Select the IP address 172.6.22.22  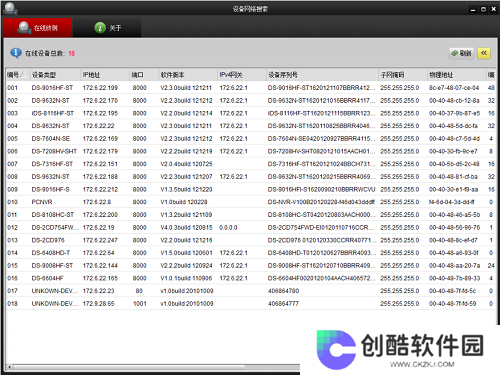(x=99, y=126)
